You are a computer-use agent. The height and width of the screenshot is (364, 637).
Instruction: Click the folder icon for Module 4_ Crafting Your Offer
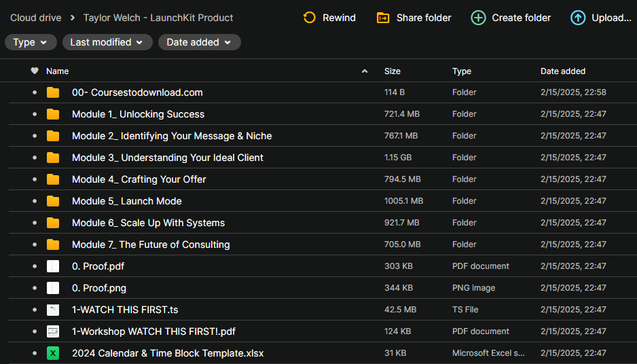click(x=53, y=179)
